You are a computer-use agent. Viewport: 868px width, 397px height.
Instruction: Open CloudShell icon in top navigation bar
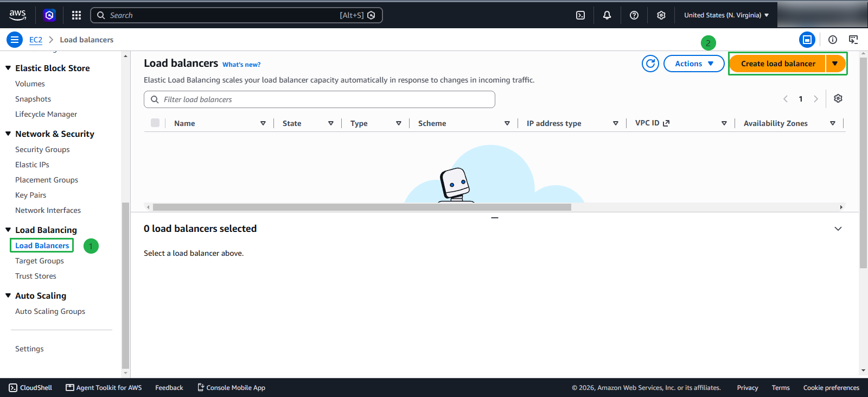tap(580, 15)
